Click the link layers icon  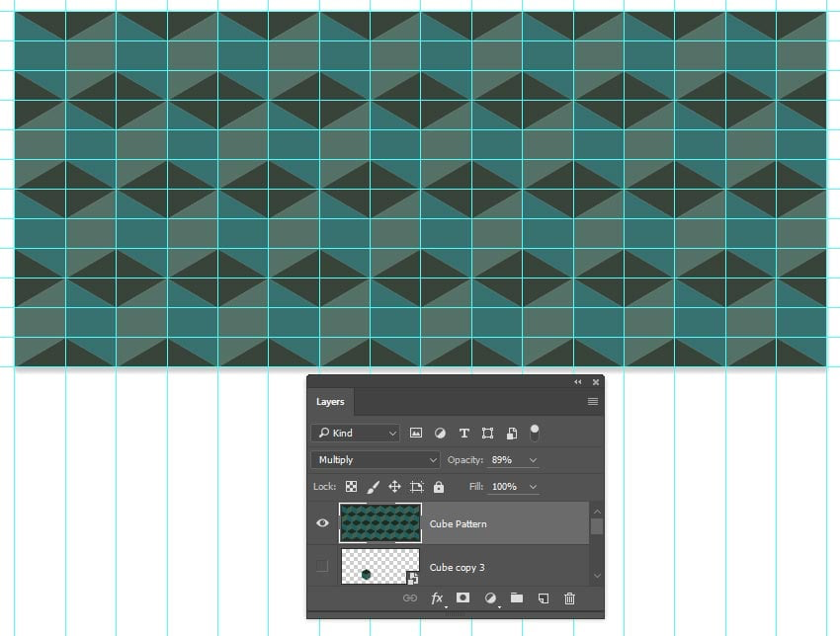[410, 598]
